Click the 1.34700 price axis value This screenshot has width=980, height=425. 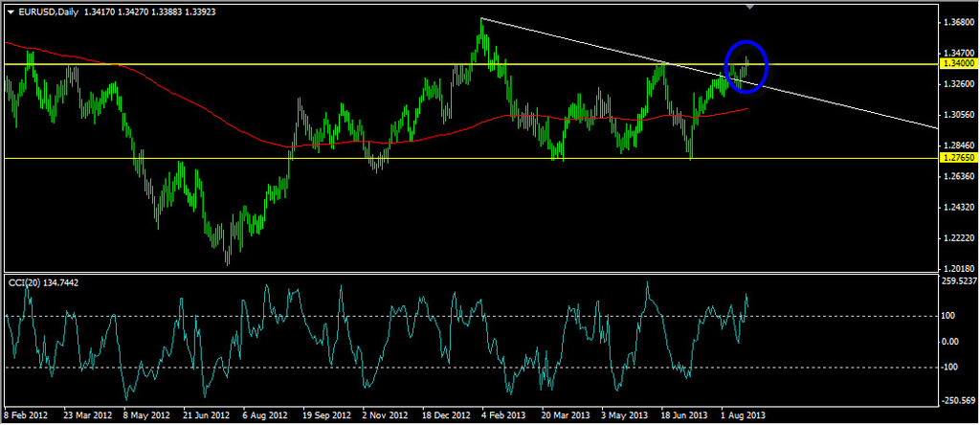(959, 54)
